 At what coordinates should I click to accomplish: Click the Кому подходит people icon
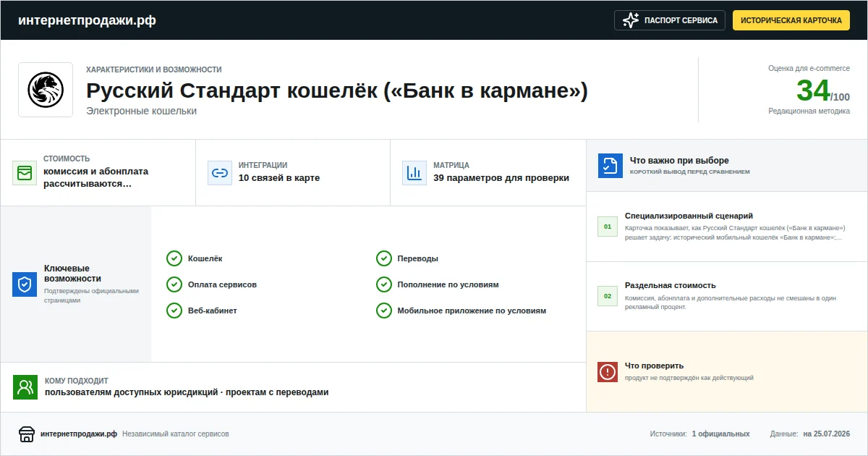click(x=25, y=387)
